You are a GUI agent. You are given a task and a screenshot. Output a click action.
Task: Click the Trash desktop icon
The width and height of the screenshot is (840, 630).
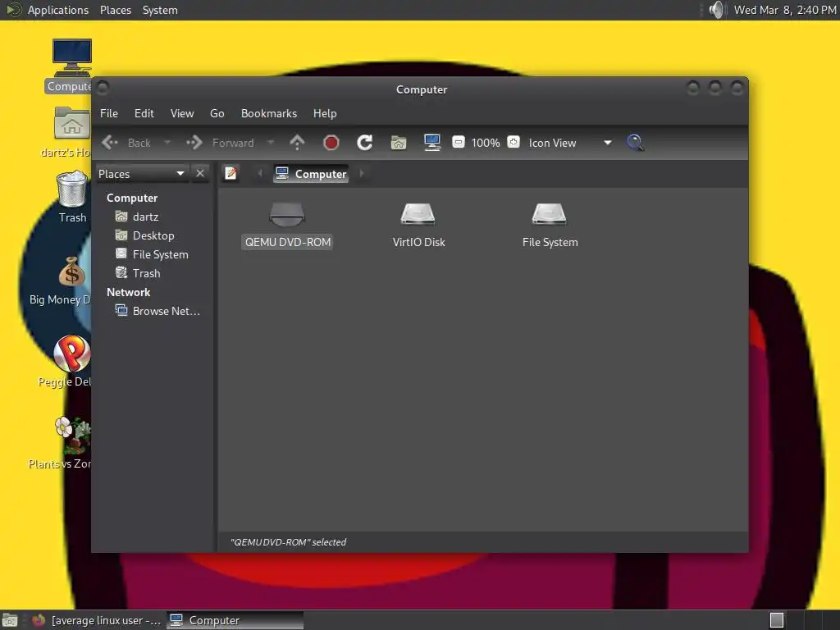pos(72,189)
